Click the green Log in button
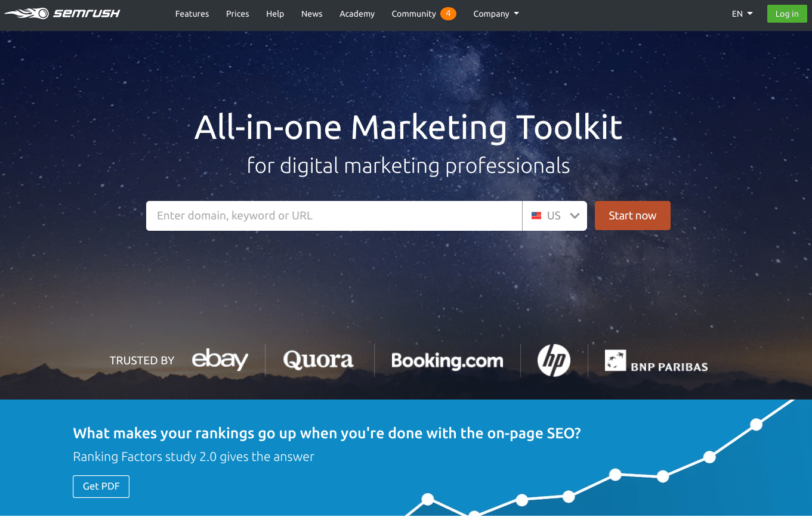This screenshot has height=517, width=812. 787,14
